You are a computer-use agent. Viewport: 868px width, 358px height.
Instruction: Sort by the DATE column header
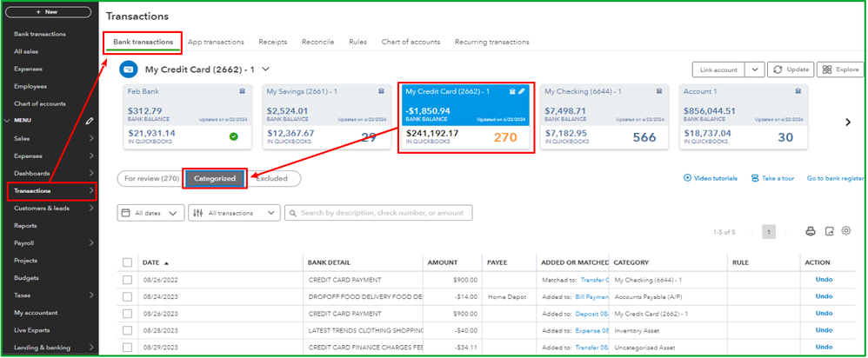[156, 262]
